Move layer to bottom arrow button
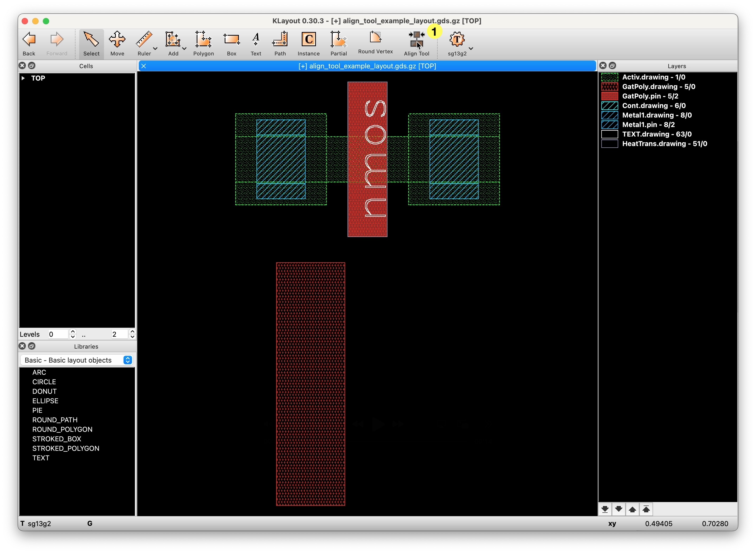 (x=604, y=509)
